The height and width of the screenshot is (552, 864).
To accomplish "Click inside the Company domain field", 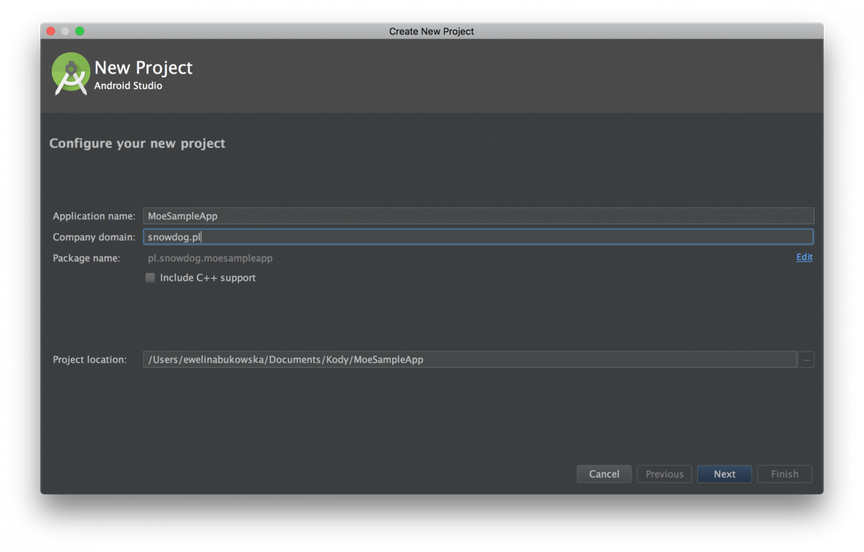I will click(x=478, y=237).
